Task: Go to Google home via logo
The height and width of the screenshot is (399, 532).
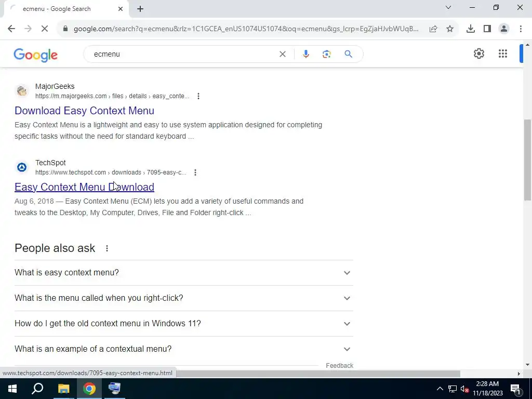Action: (x=36, y=55)
